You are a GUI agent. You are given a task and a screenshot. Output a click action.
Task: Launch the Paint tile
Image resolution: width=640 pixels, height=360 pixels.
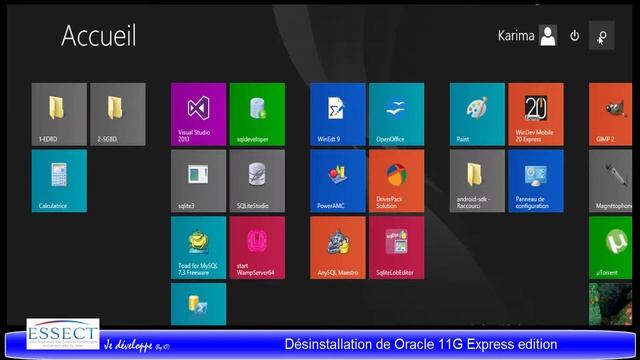[477, 114]
